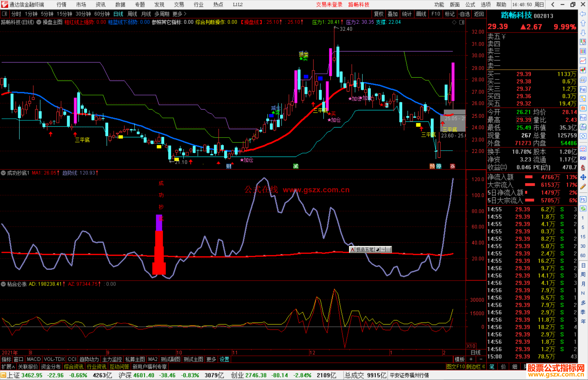Open the quote list icon with checkmark
The height and width of the screenshot is (380, 588).
583,42
